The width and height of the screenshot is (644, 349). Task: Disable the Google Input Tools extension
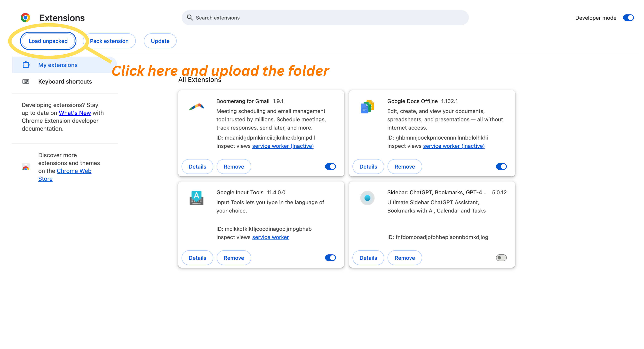pos(330,258)
